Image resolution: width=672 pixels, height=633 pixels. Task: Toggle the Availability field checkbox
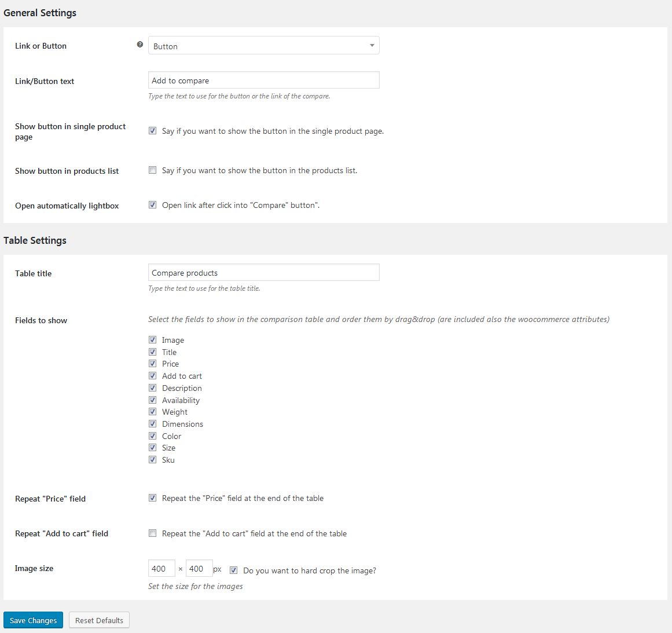point(153,400)
